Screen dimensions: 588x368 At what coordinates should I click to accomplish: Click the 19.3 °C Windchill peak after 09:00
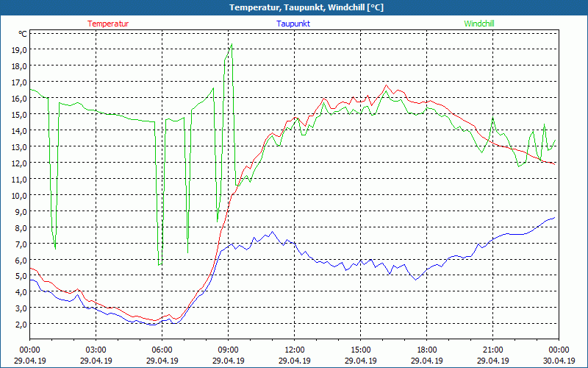click(x=232, y=44)
